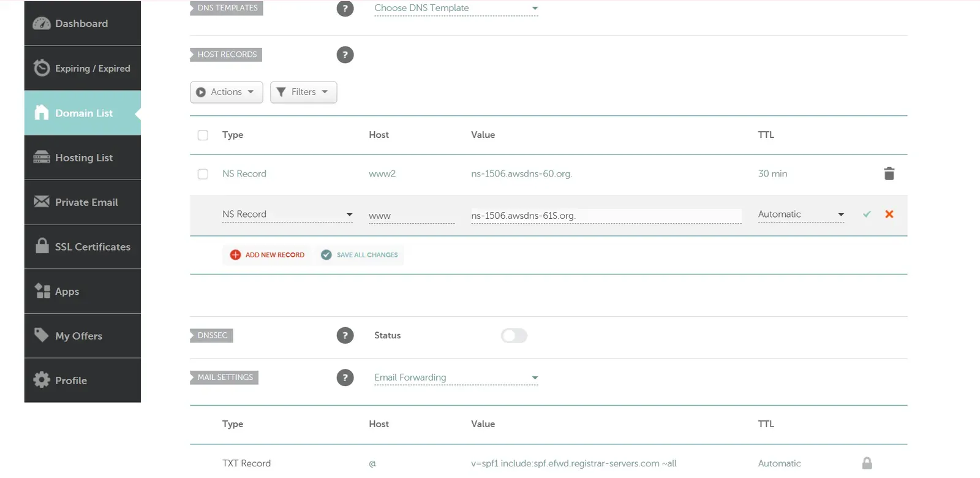Check the www2 NS Record checkbox
The height and width of the screenshot is (478, 980).
tap(203, 174)
